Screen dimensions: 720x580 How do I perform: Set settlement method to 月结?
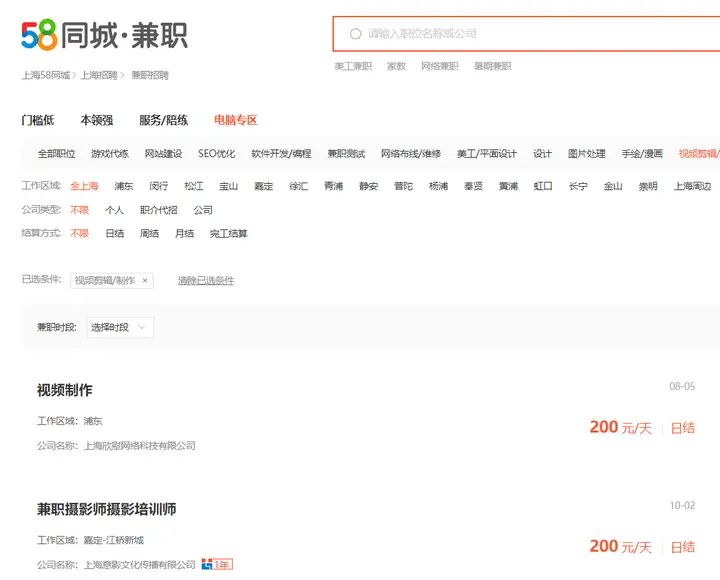point(184,233)
